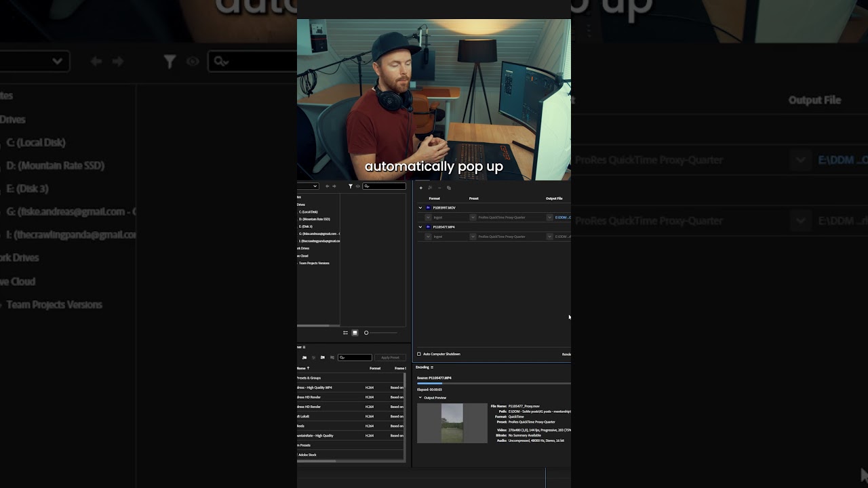This screenshot has height=488, width=868.
Task: Click Format column header in Preset Browser
Action: click(x=375, y=368)
